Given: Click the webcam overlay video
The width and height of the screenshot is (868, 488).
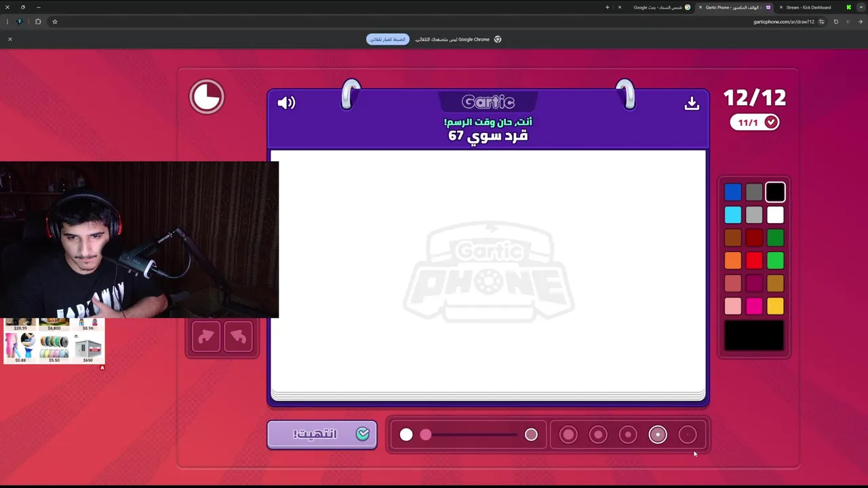Looking at the screenshot, I should (x=139, y=240).
